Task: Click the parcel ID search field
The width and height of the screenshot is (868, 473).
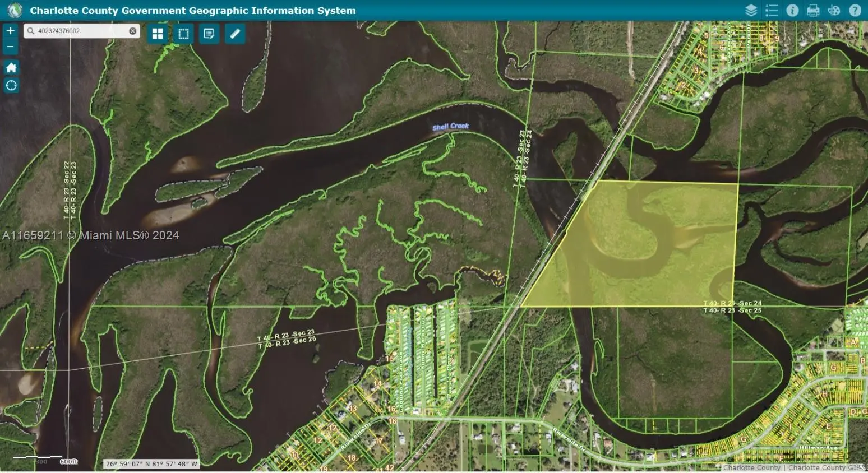Action: coord(81,31)
